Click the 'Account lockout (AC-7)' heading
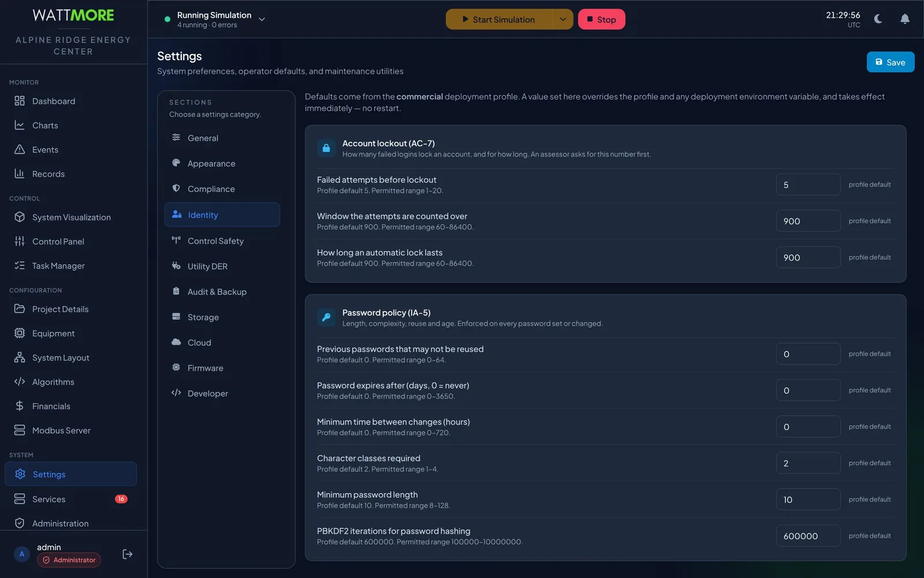The height and width of the screenshot is (578, 924). (389, 143)
